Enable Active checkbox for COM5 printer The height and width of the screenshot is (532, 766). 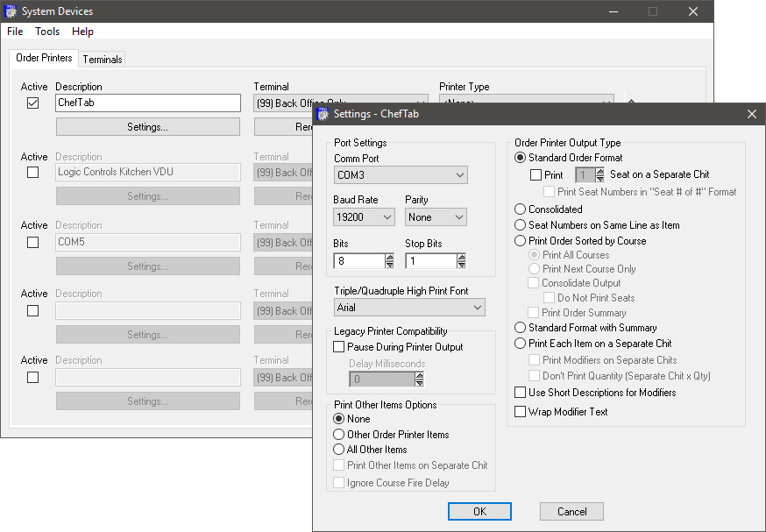[x=32, y=242]
